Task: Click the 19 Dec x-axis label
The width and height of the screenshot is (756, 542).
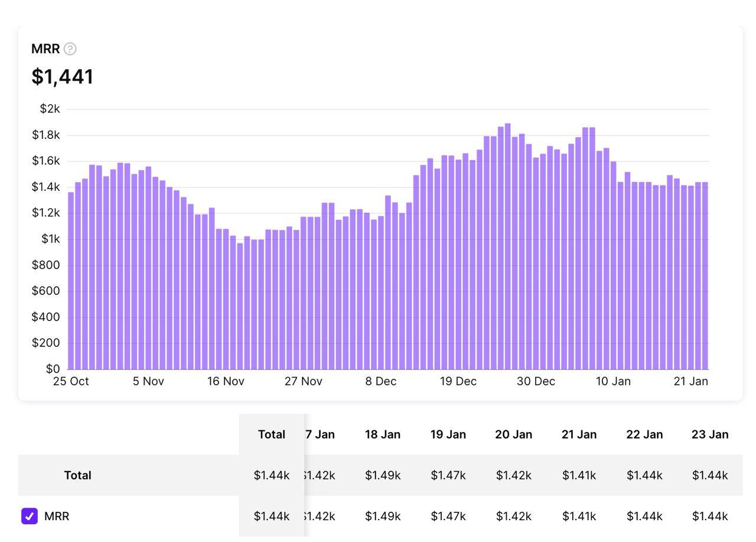Action: click(x=458, y=381)
